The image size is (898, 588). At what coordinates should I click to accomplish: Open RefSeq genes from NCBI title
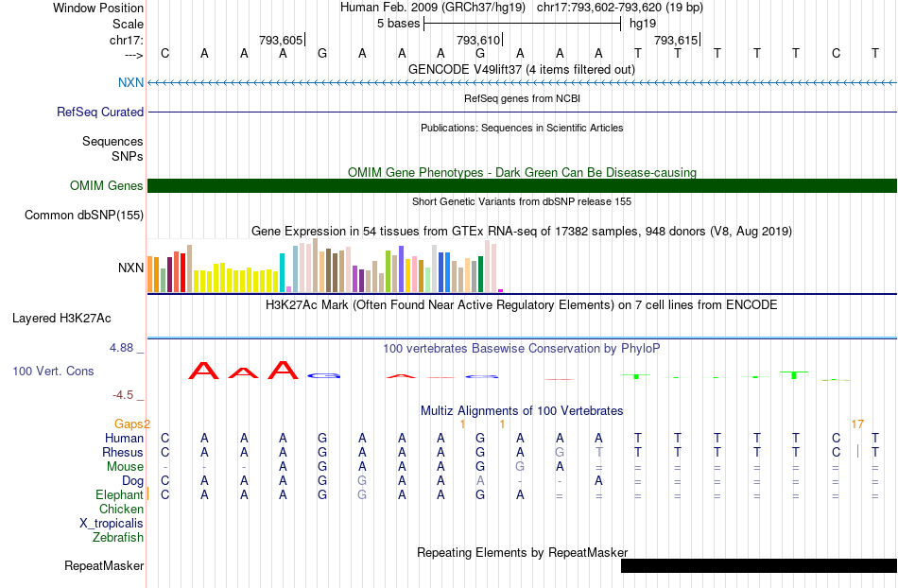pos(522,98)
